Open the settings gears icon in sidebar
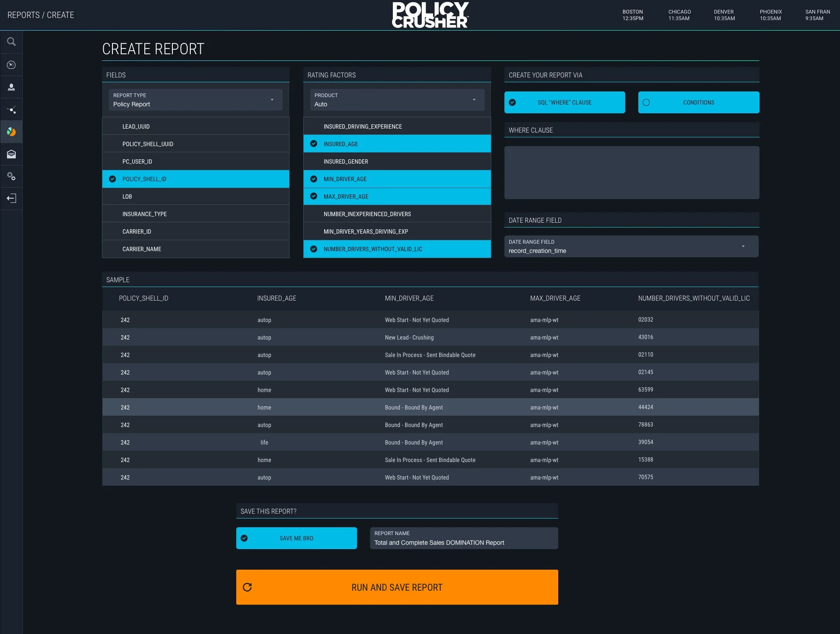Viewport: 840px width, 634px height. [11, 176]
